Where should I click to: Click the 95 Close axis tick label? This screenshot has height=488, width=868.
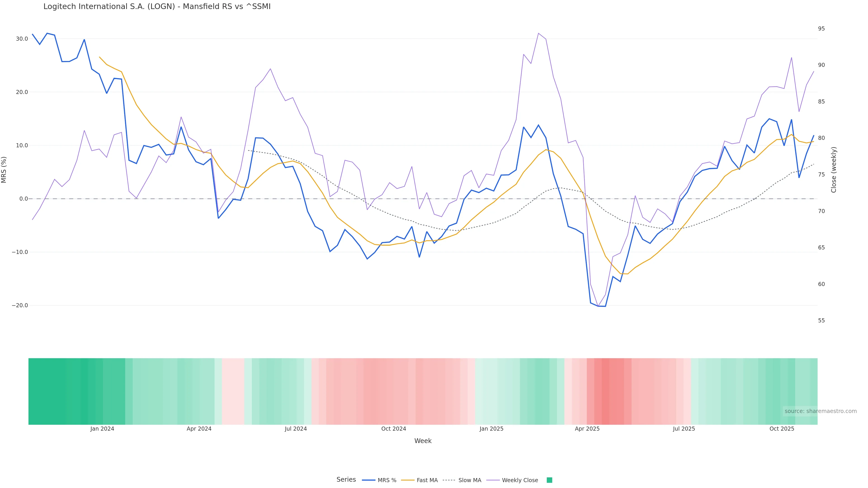(x=821, y=29)
